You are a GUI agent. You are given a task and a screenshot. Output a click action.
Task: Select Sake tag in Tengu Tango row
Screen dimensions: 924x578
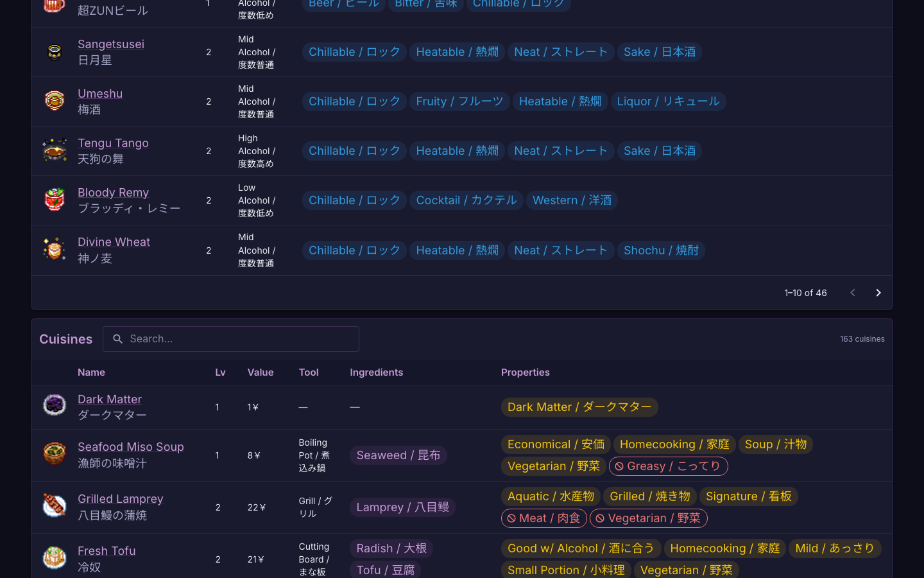pos(660,151)
